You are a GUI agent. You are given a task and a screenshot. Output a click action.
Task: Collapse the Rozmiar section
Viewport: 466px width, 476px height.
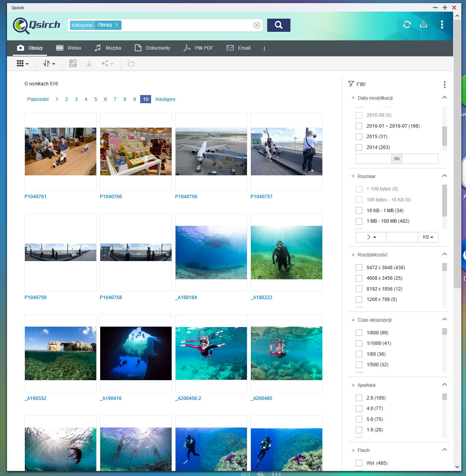[x=445, y=176]
